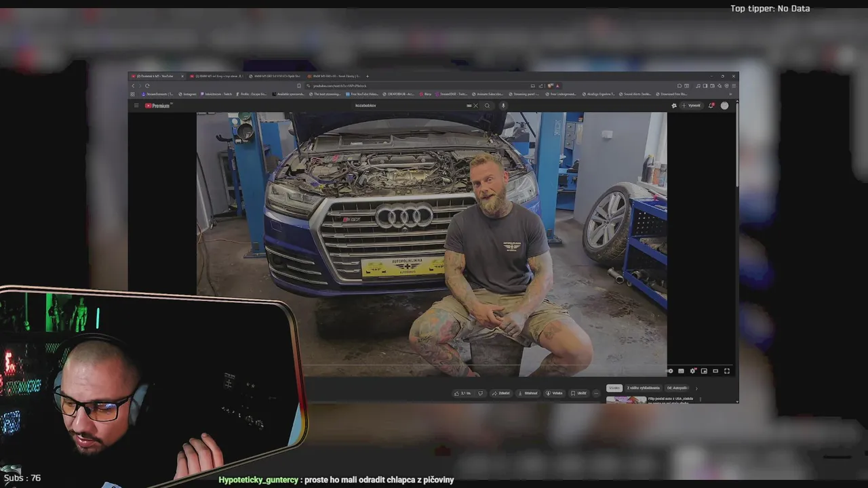Viewport: 868px width, 488px height.
Task: Open the YouTube account avatar menu
Action: point(724,106)
